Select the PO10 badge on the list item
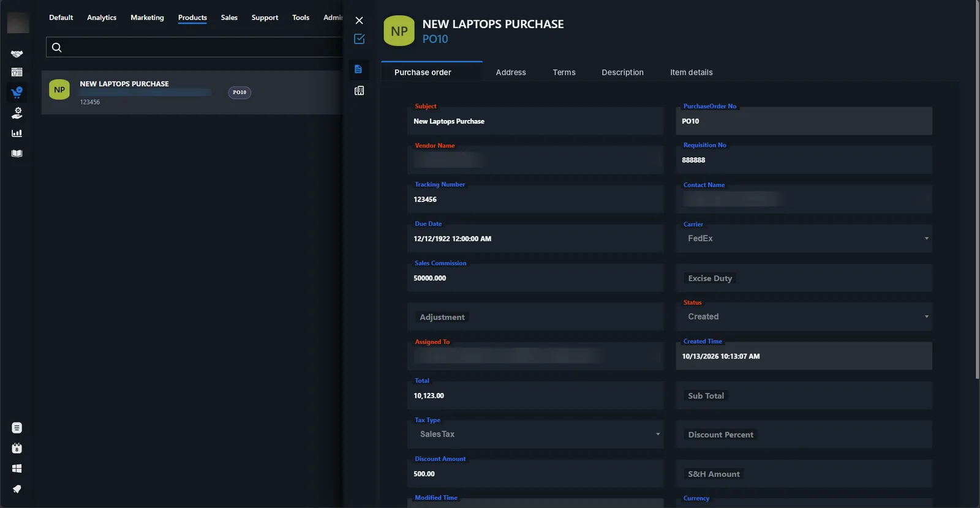Image resolution: width=980 pixels, height=508 pixels. tap(239, 92)
